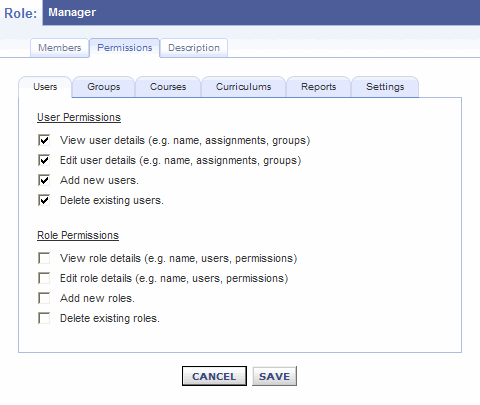
Task: Click the CANCEL button
Action: click(214, 376)
